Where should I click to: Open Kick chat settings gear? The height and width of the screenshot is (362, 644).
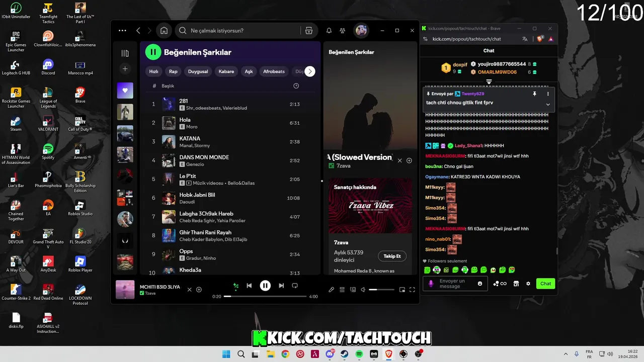528,284
